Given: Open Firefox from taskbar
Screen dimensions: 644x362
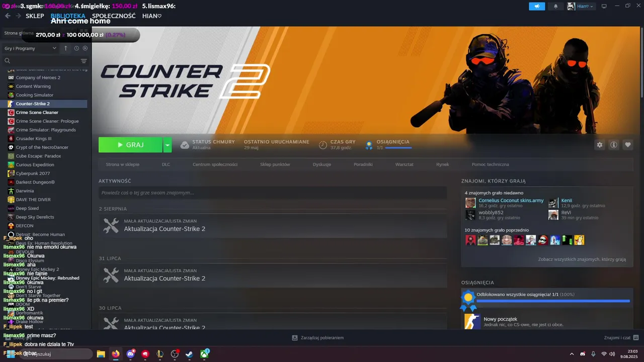Looking at the screenshot, I should 116,354.
